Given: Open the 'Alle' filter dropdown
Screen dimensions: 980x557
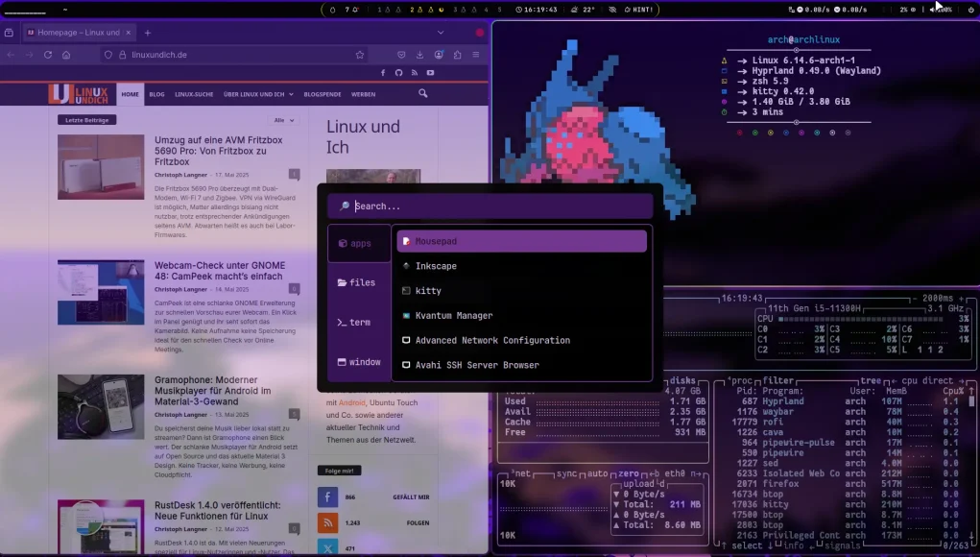Looking at the screenshot, I should pyautogui.click(x=283, y=120).
